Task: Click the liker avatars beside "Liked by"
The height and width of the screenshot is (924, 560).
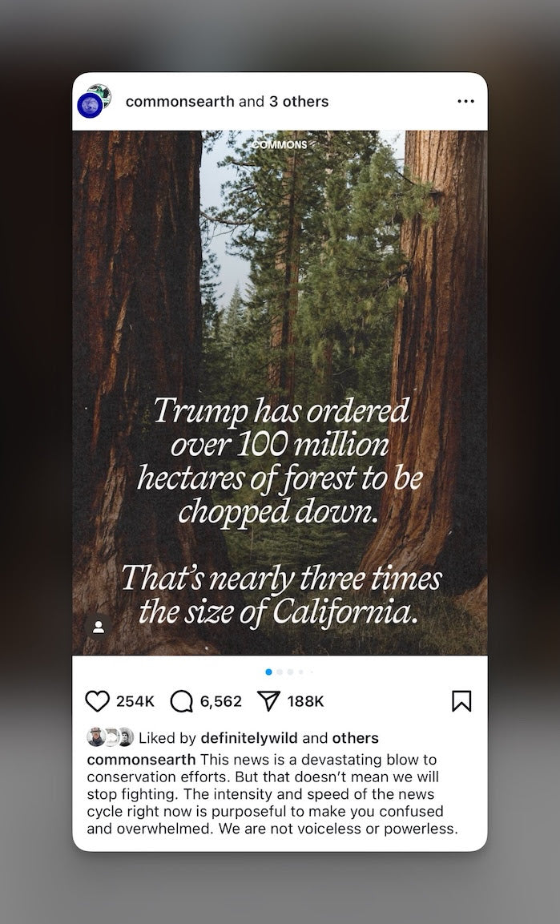Action: [x=110, y=737]
